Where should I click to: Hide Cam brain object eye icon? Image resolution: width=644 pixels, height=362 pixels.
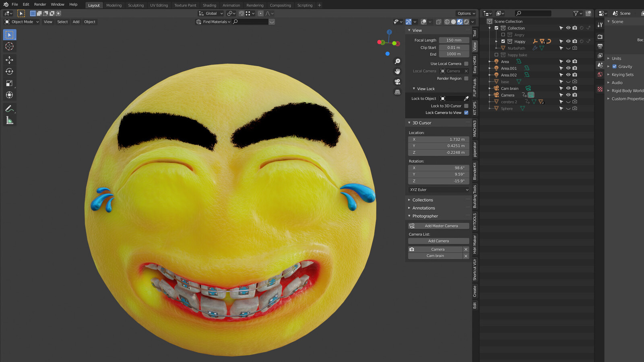pyautogui.click(x=568, y=88)
